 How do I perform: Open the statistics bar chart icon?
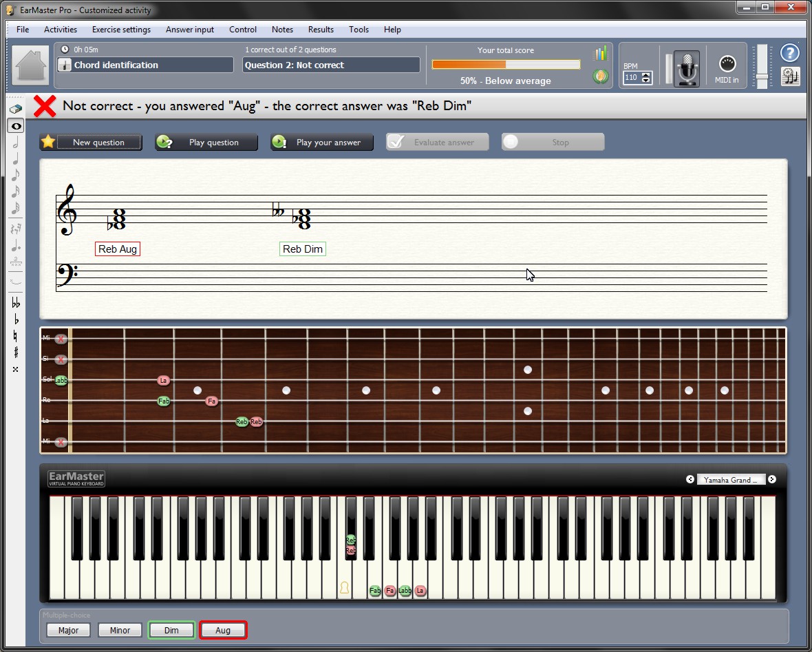(x=601, y=54)
